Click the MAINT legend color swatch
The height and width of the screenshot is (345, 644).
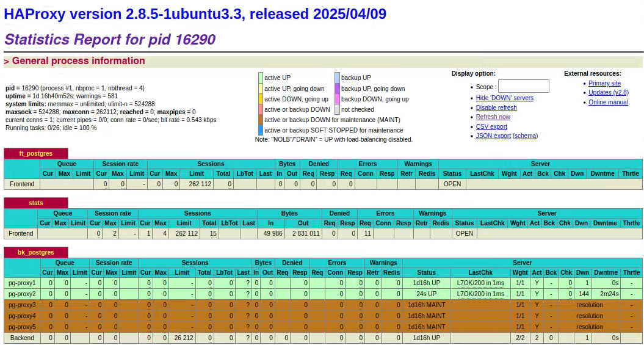pos(261,120)
